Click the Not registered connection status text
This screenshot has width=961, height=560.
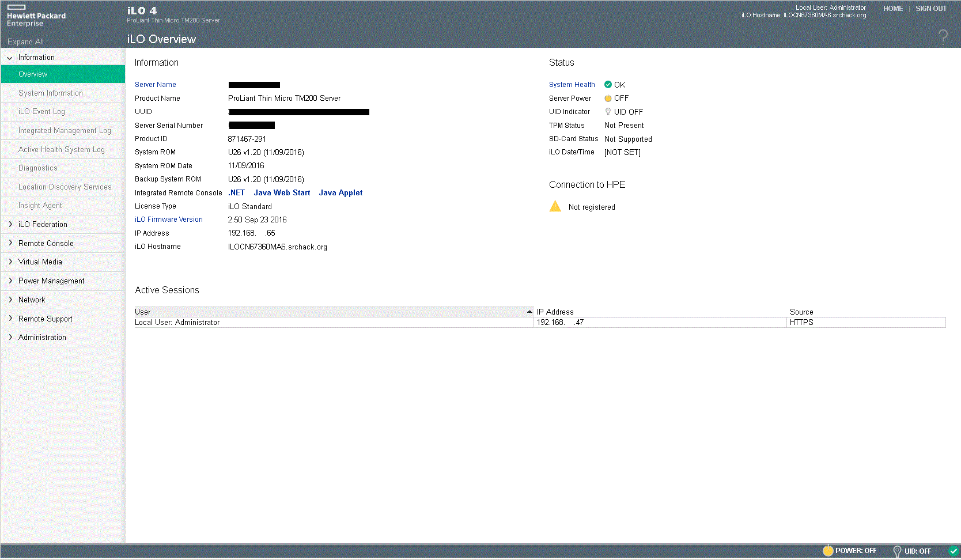[x=592, y=207]
